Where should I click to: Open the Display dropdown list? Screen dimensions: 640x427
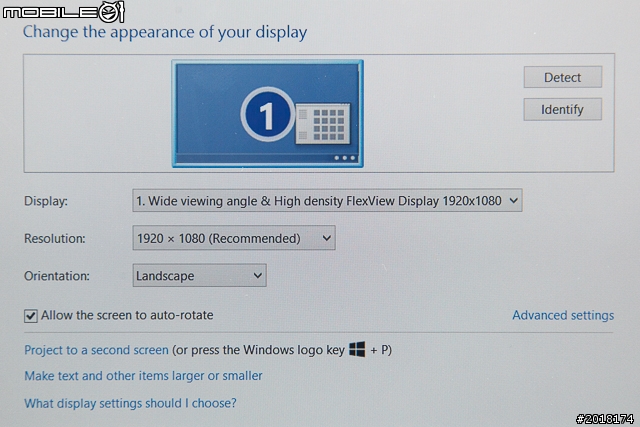pos(327,200)
